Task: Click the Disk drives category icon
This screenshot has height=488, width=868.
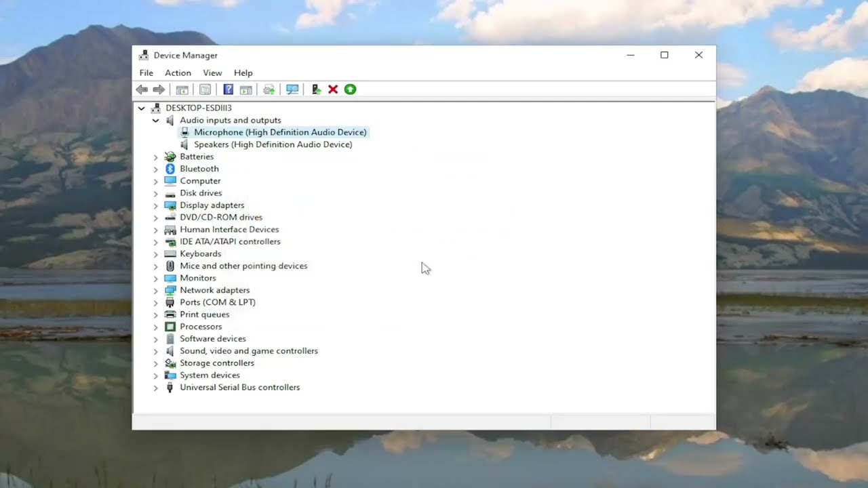Action: 170,193
